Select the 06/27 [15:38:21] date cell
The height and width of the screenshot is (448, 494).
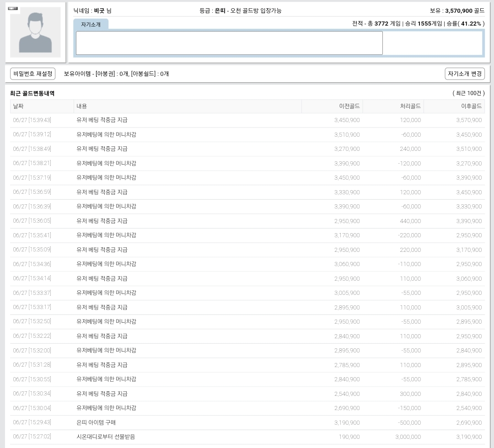[x=32, y=163]
